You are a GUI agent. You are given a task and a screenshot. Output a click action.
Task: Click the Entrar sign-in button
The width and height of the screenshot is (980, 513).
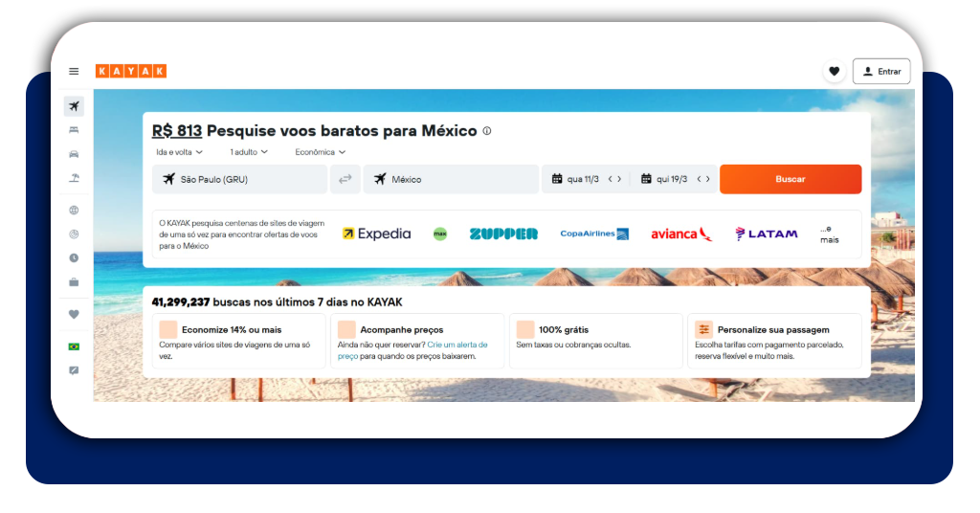point(881,71)
